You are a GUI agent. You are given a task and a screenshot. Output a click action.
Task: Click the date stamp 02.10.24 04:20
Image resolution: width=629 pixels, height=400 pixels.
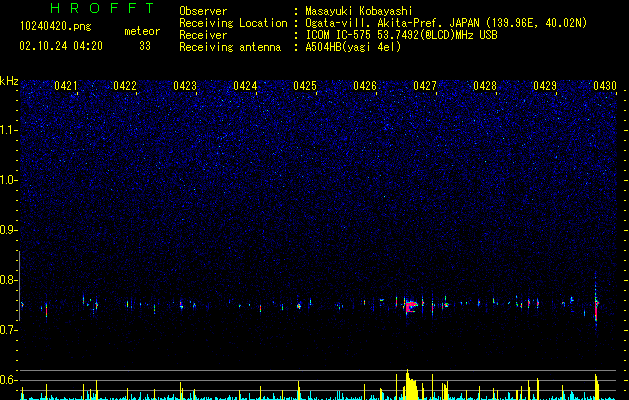pos(61,46)
